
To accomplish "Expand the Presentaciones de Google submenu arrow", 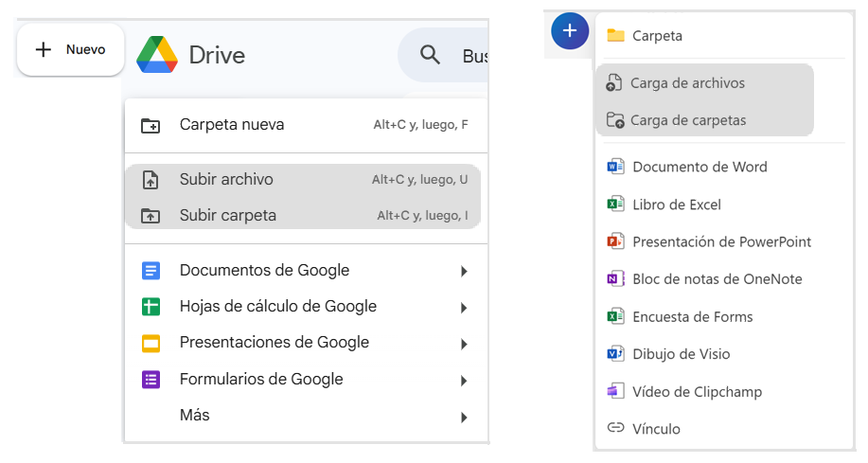I will (464, 344).
